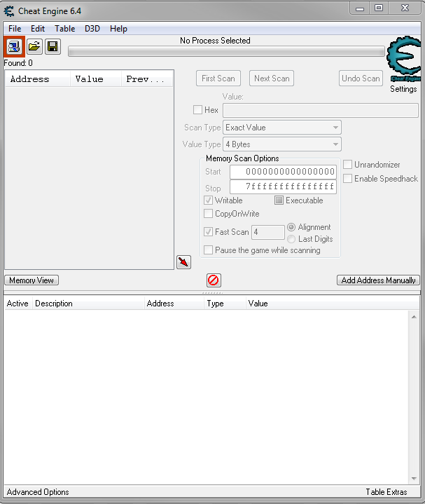Minimize the Cheat Engine window
Viewport: 425px width, 504px height.
pos(360,8)
